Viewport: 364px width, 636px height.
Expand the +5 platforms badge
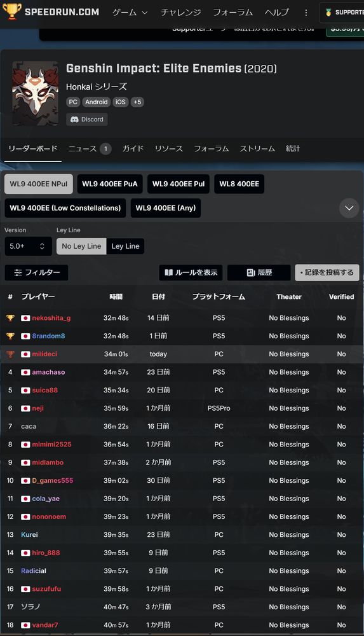137,102
